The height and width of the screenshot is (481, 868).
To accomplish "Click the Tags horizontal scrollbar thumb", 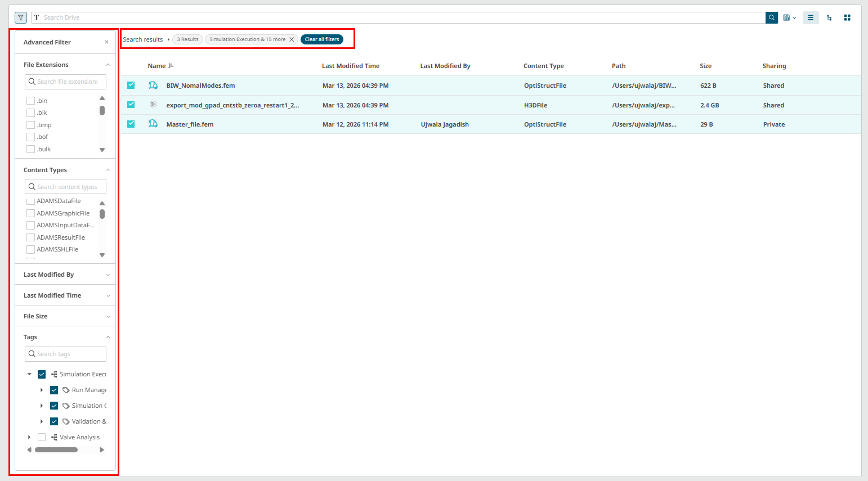I will click(x=56, y=449).
